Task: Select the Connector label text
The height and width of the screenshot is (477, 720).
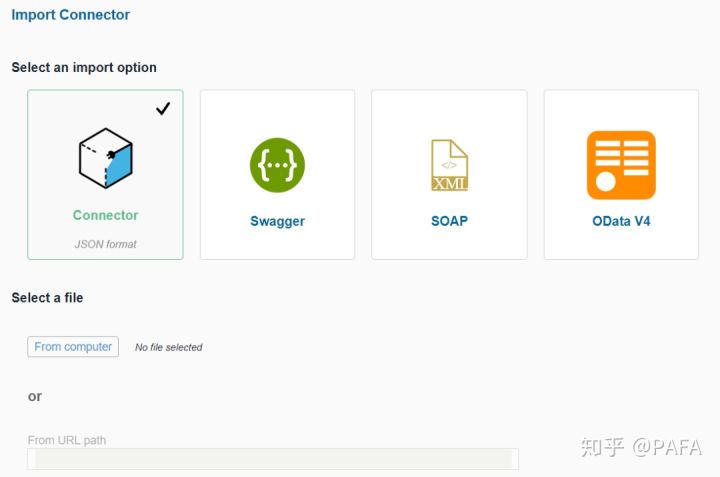Action: pos(105,215)
